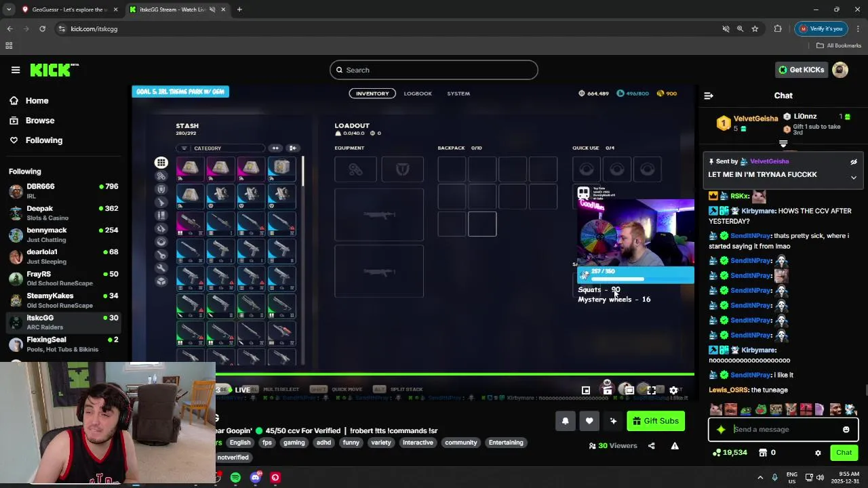This screenshot has height=488, width=868.
Task: Open FrayRS channel in sidebar
Action: [64, 279]
